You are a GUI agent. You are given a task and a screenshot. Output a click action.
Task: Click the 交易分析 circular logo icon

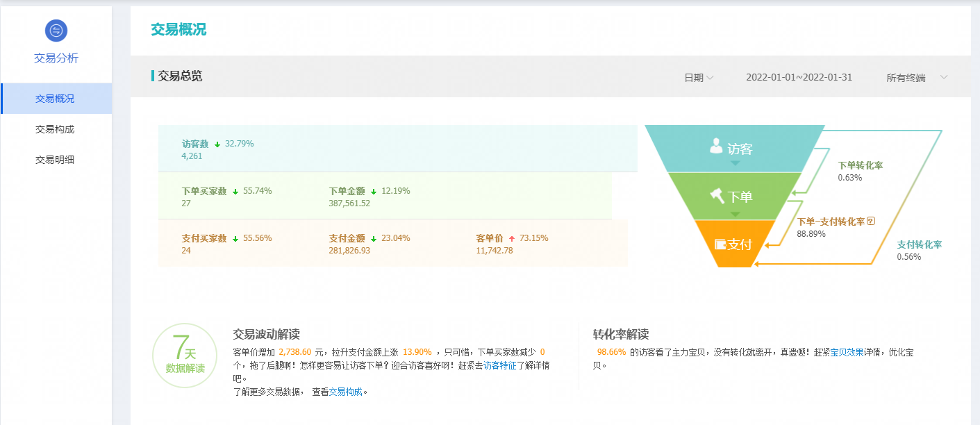[56, 31]
